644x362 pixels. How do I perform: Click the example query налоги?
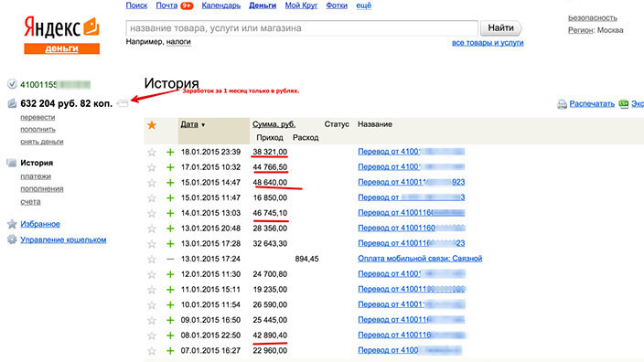(x=178, y=42)
